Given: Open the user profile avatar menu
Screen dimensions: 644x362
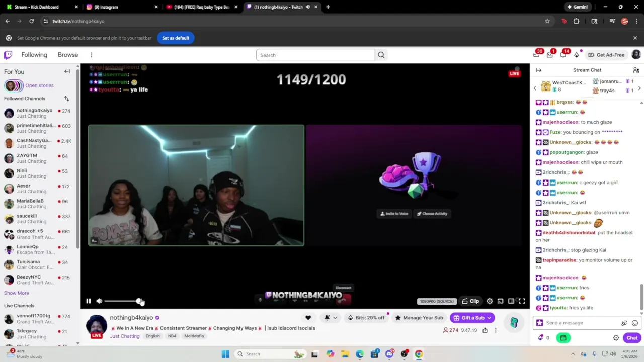Looking at the screenshot, I should [x=636, y=55].
